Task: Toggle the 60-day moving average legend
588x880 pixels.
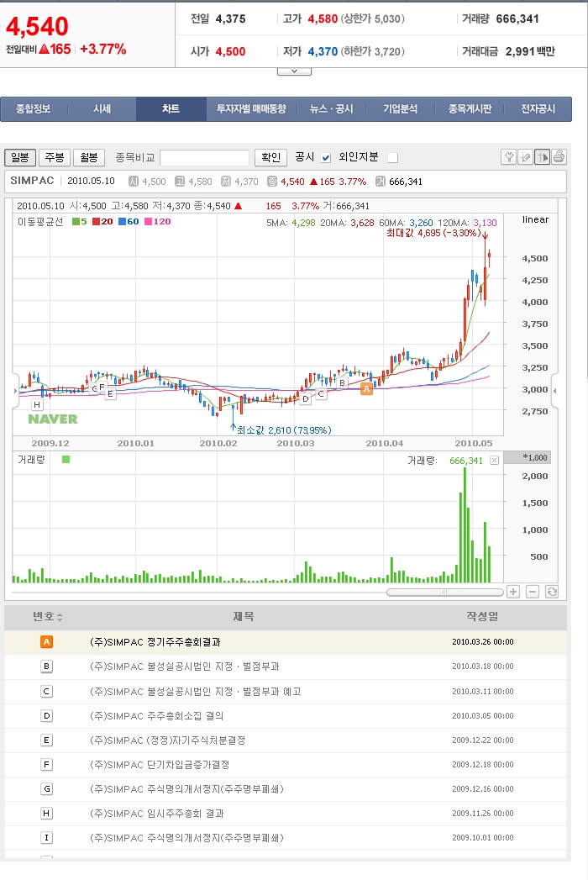Action: [x=129, y=222]
